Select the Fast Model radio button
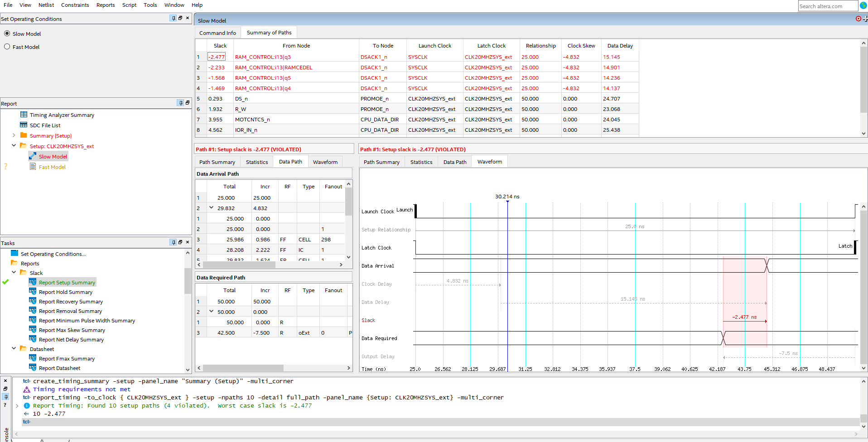The width and height of the screenshot is (868, 442). click(x=7, y=47)
